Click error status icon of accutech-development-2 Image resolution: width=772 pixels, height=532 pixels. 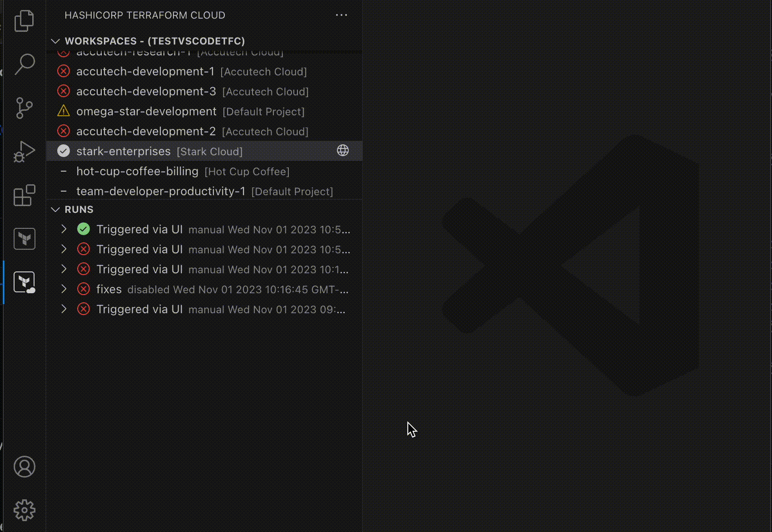coord(64,131)
